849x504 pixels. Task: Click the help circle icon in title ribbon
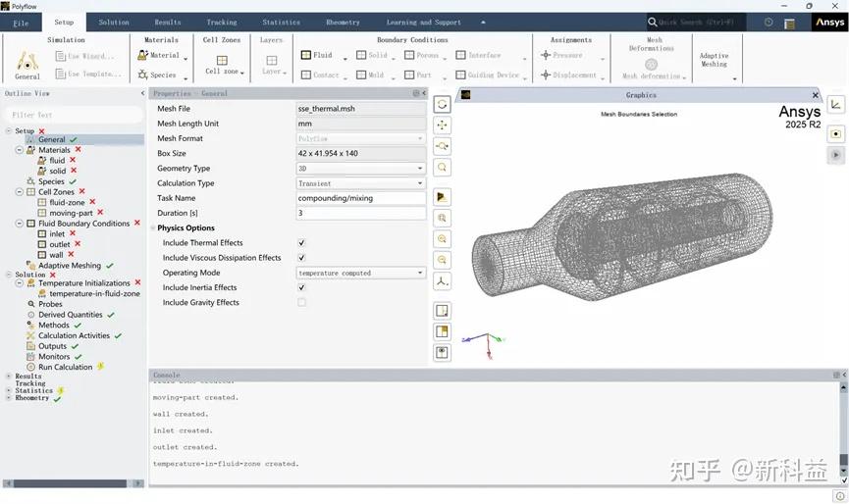coord(769,23)
